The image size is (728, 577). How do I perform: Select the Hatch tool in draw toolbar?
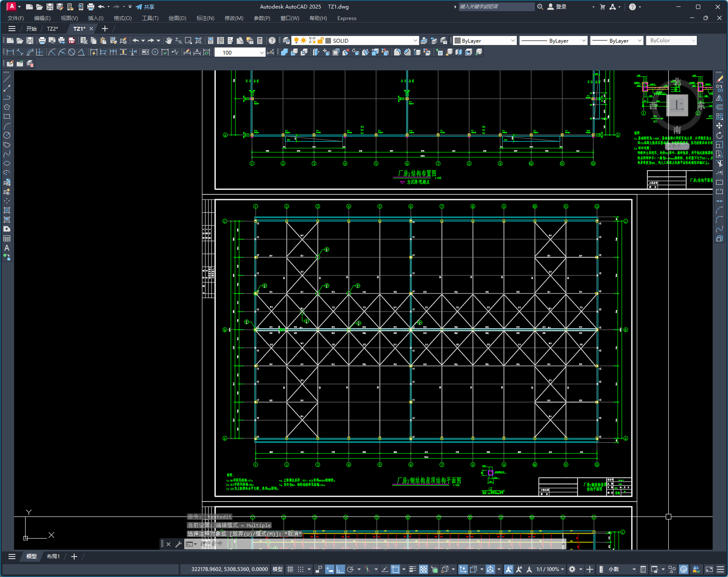coord(7,210)
